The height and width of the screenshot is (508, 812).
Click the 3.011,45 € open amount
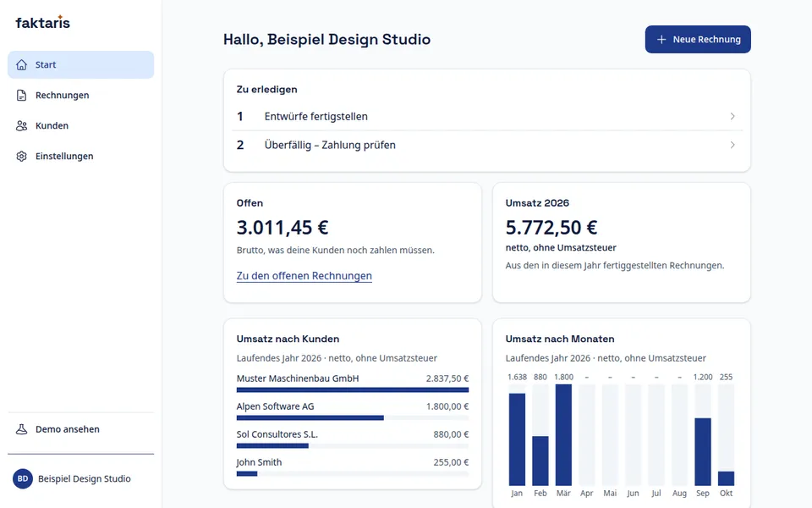283,228
